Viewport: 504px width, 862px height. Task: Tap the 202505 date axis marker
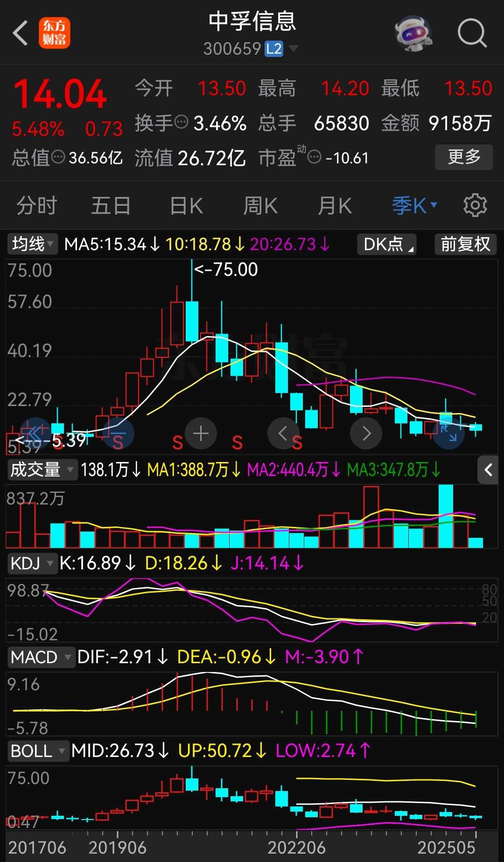click(446, 848)
